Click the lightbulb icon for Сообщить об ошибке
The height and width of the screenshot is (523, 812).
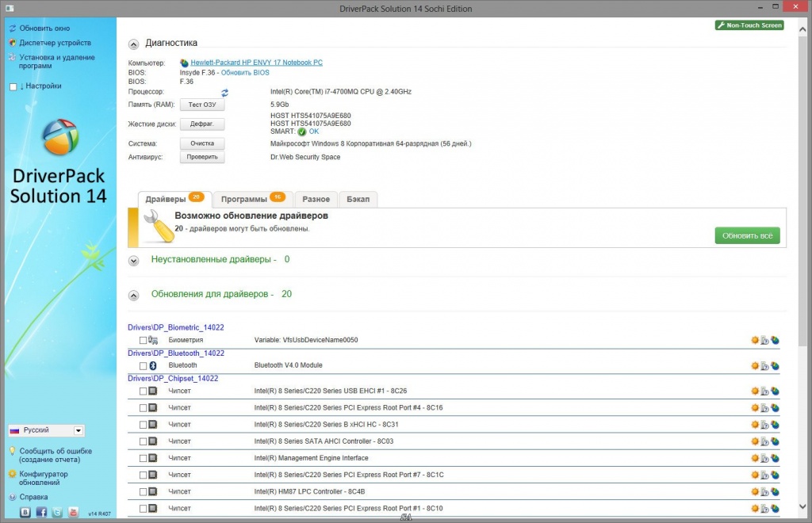coord(13,451)
